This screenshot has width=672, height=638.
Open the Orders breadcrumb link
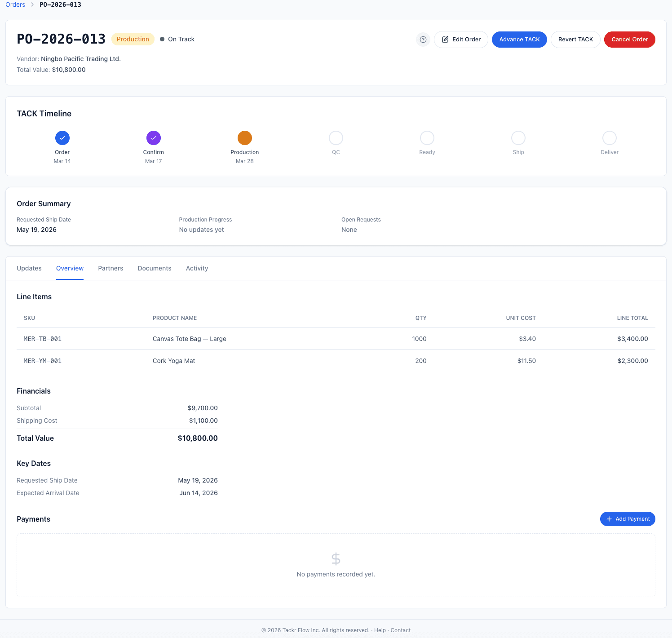click(x=15, y=4)
